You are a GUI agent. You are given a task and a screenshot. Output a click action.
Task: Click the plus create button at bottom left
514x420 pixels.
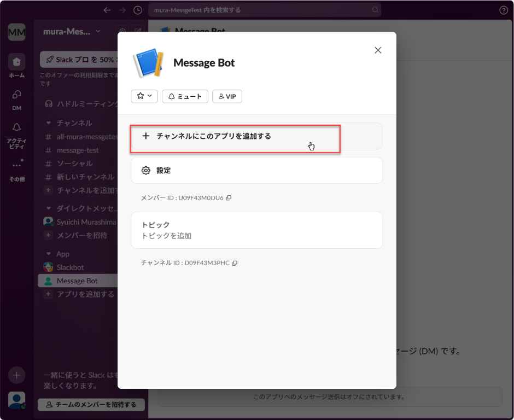[17, 375]
